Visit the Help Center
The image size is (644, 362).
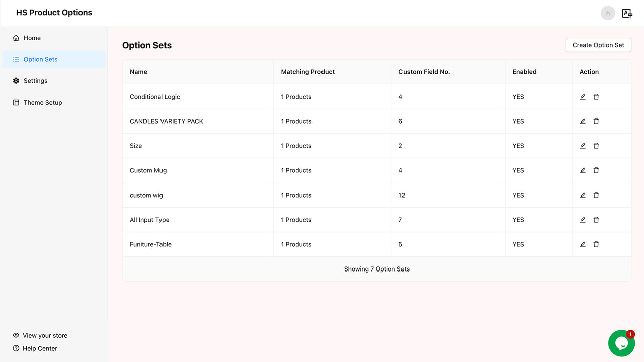(x=40, y=348)
